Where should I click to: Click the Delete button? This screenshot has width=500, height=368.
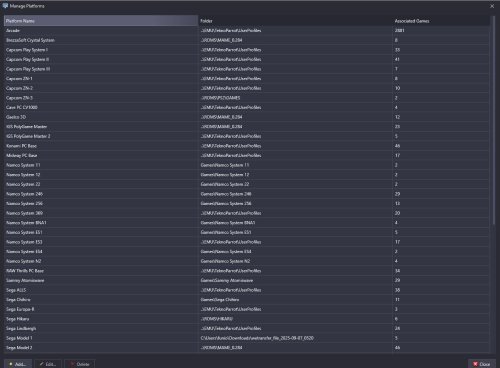79,364
